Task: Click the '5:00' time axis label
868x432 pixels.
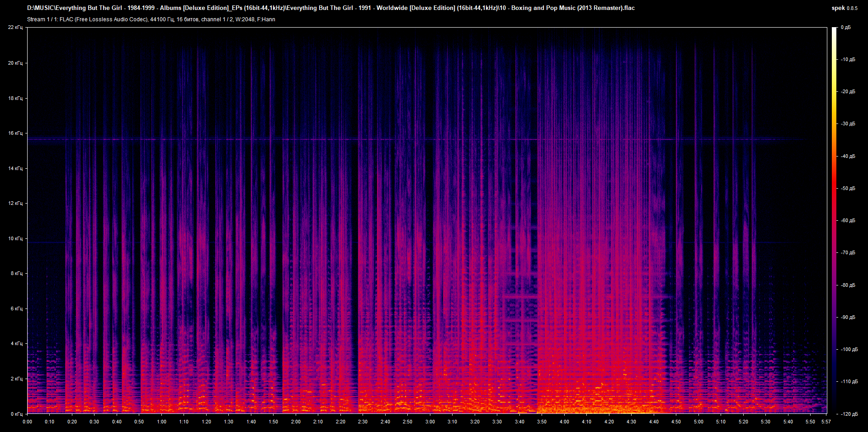Action: (698, 422)
